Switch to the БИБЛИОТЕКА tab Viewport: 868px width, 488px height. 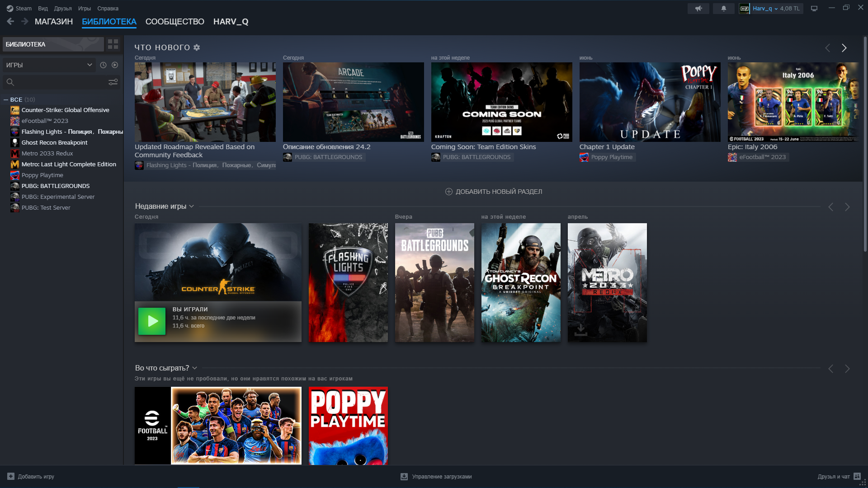point(109,22)
